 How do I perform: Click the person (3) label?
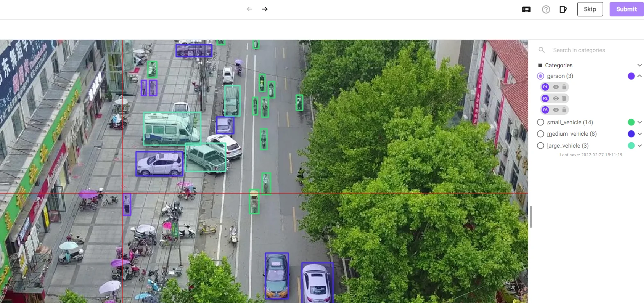[x=560, y=76]
